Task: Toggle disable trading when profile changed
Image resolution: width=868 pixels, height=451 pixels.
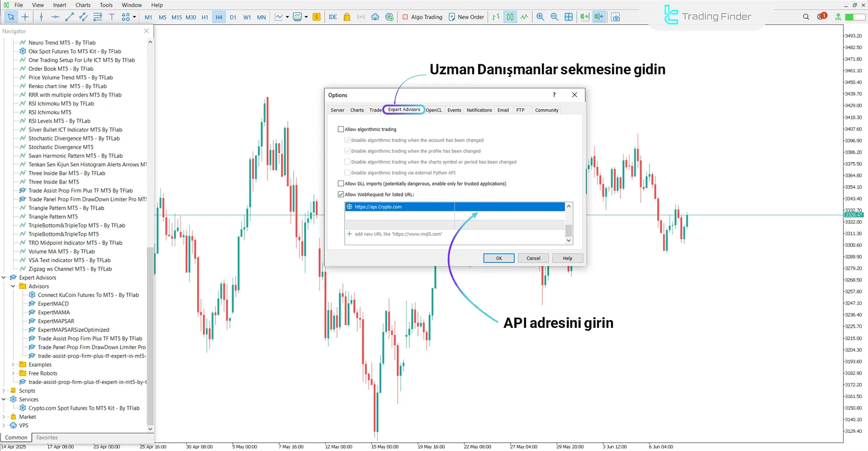Action: [x=347, y=151]
